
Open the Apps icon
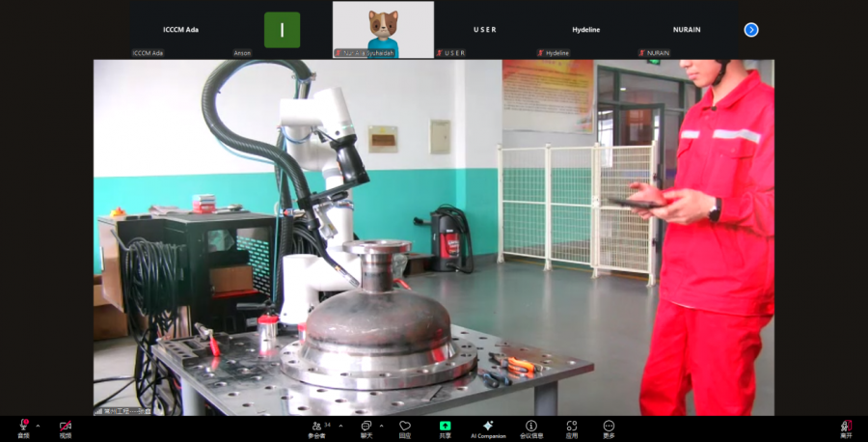pos(572,427)
